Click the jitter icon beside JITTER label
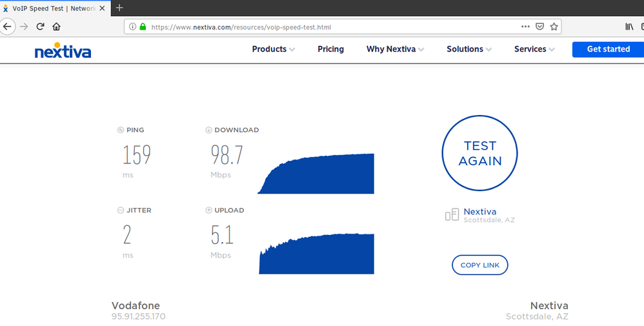 pyautogui.click(x=120, y=210)
